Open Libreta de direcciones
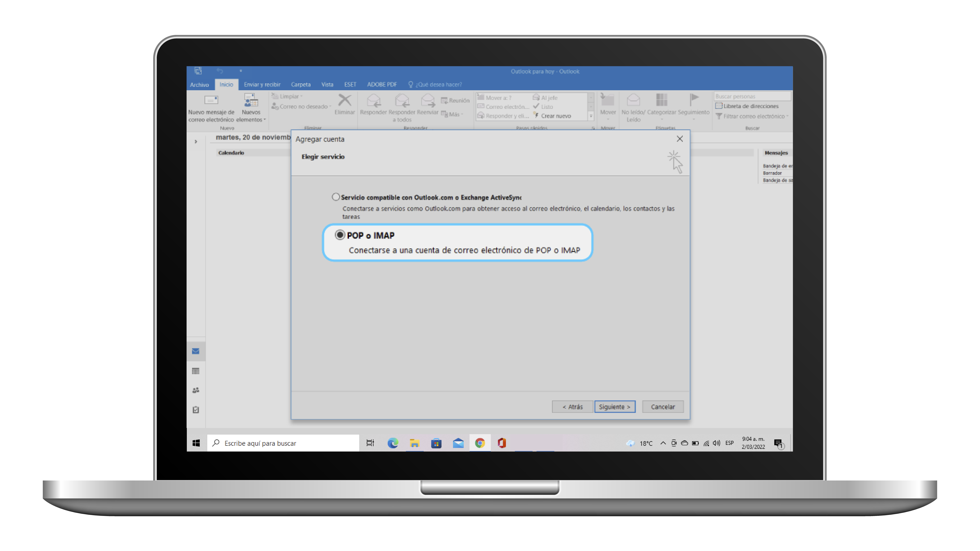The width and height of the screenshot is (980, 551). tap(746, 106)
